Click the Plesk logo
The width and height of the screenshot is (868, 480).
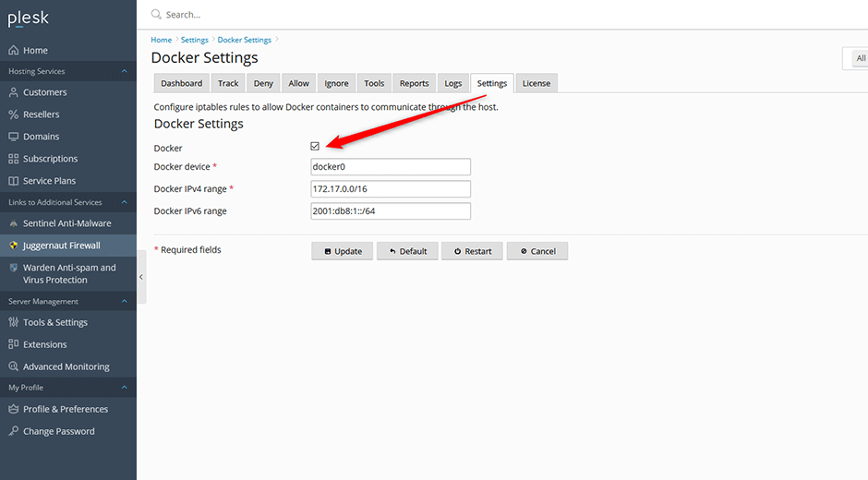pos(29,18)
